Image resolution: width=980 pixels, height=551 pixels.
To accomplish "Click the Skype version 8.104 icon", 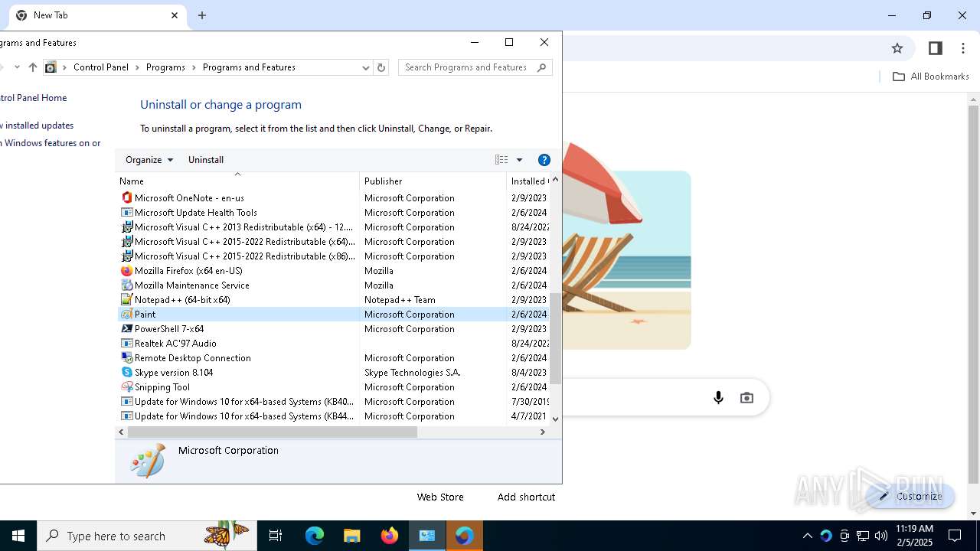I will pyautogui.click(x=127, y=372).
